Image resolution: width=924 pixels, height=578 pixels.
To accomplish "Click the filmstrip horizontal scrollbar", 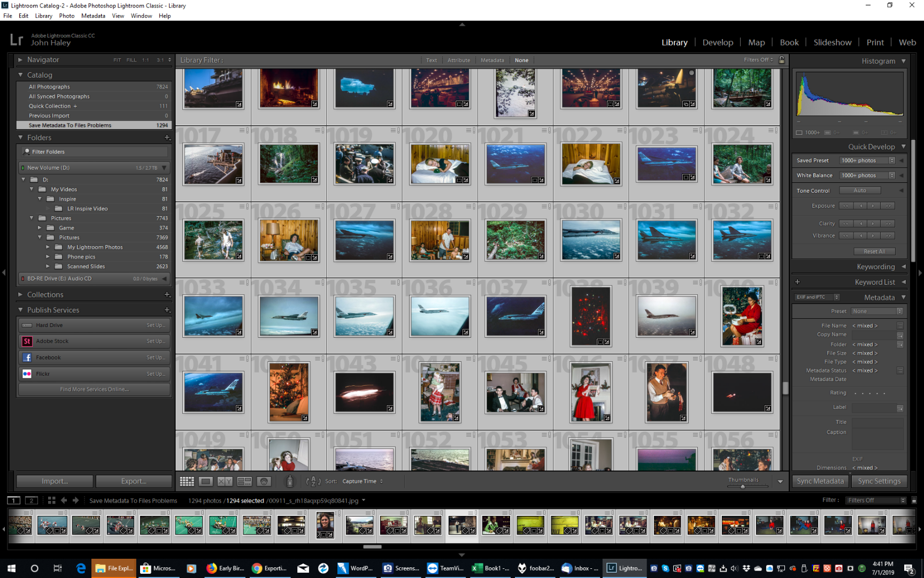I will 372,546.
